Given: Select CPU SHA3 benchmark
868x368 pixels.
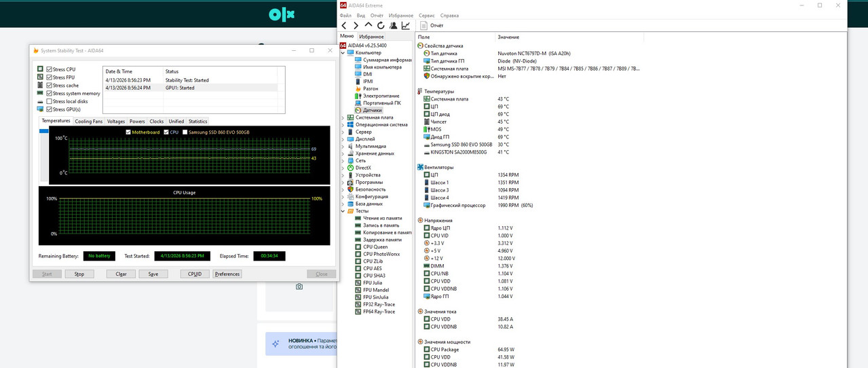Looking at the screenshot, I should tap(374, 275).
